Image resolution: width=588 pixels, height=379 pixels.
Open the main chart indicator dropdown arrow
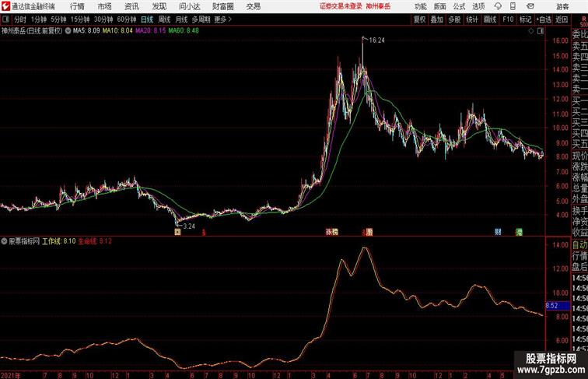coord(68,31)
